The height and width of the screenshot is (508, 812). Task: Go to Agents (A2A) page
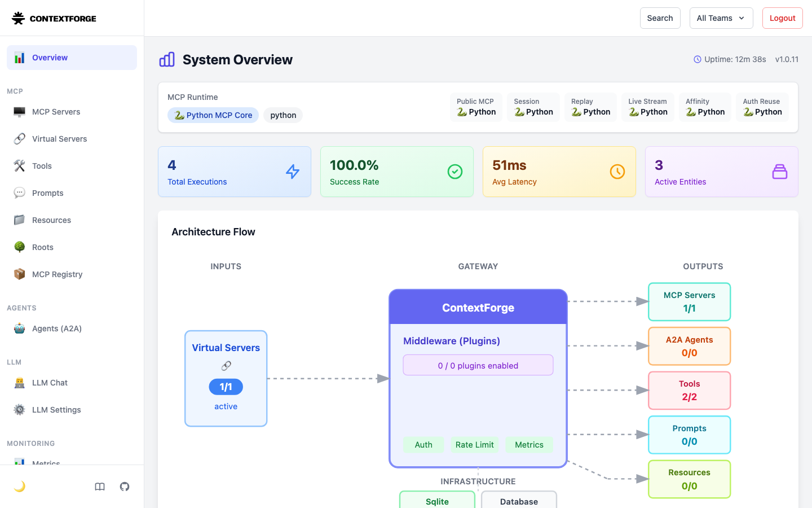[x=72, y=329]
